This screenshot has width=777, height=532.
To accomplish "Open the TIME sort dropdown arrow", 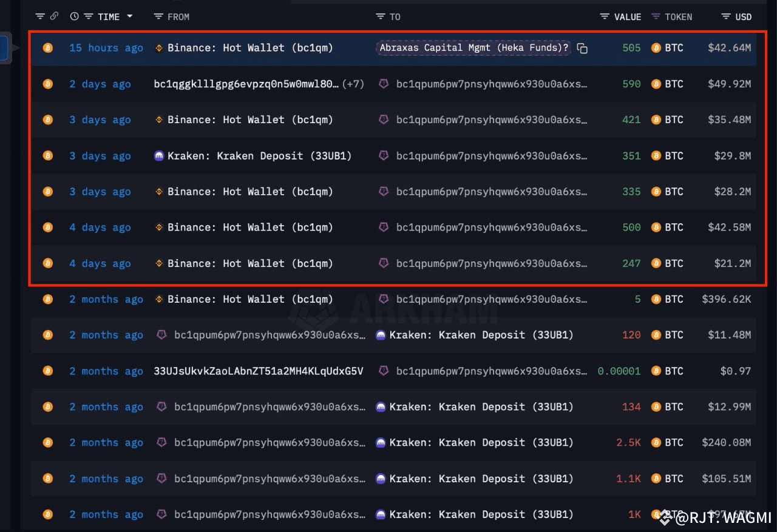I will coord(129,16).
